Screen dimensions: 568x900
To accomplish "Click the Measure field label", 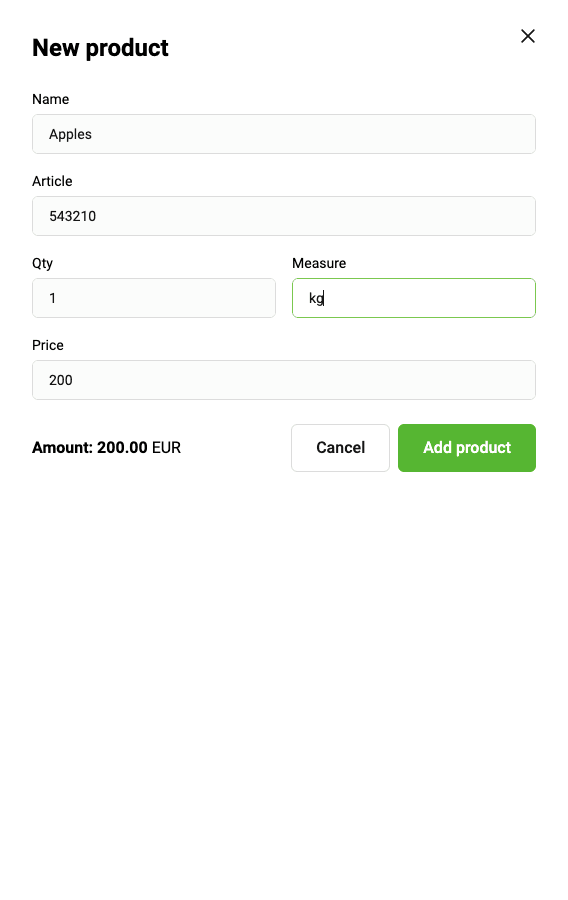I will (x=319, y=263).
